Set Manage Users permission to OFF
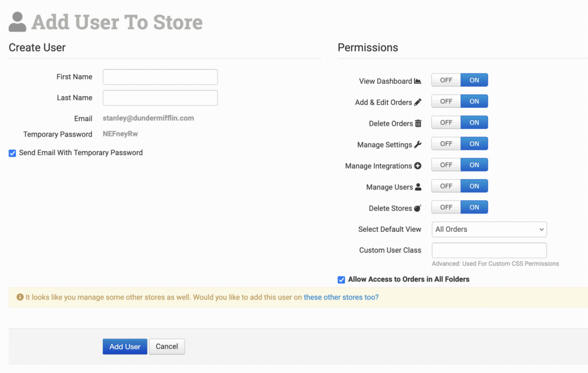 446,186
